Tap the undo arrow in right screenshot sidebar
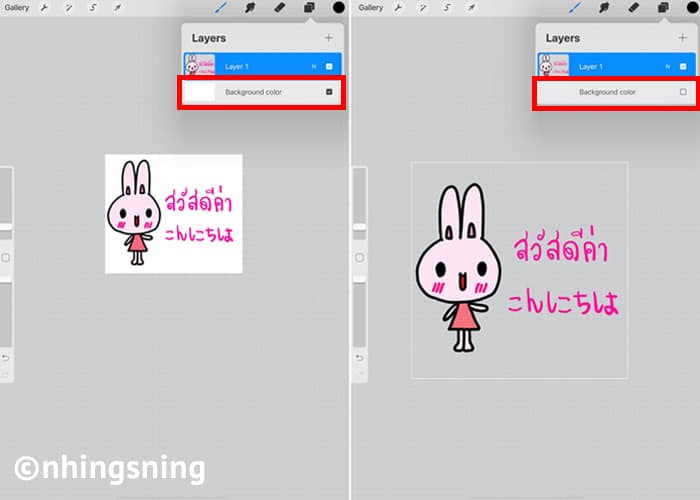Viewport: 700px width, 500px height. pos(359,358)
